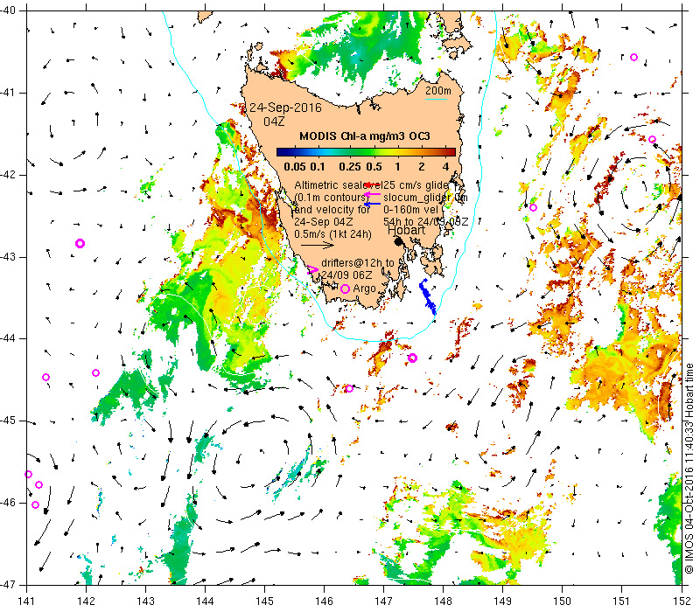The width and height of the screenshot is (700, 612).
Task: Select Argo float near 141.1E 46S
Action: [x=35, y=505]
